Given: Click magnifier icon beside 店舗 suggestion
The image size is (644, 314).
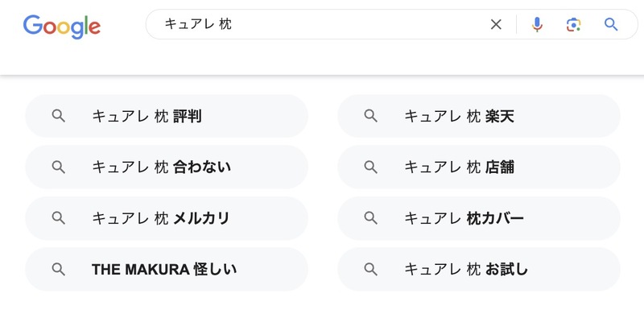Looking at the screenshot, I should [370, 167].
